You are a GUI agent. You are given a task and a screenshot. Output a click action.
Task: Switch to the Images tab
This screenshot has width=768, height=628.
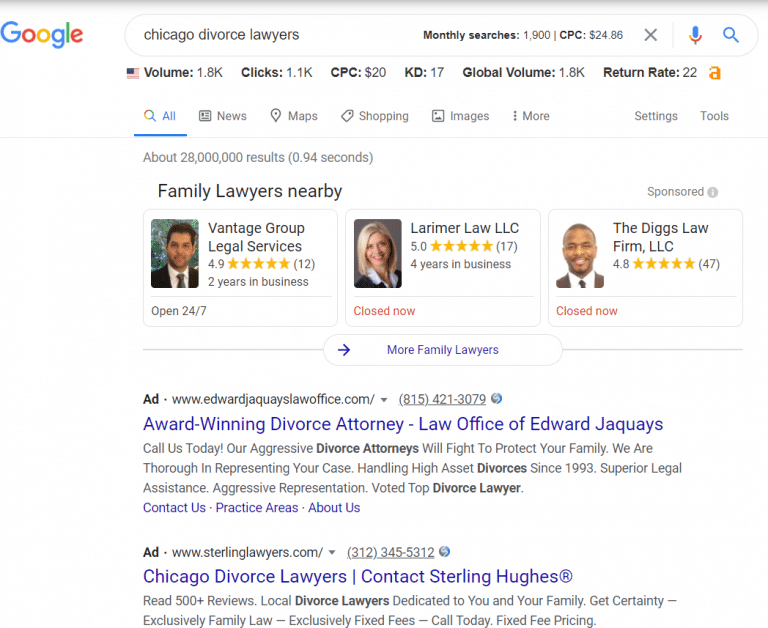[x=460, y=116]
